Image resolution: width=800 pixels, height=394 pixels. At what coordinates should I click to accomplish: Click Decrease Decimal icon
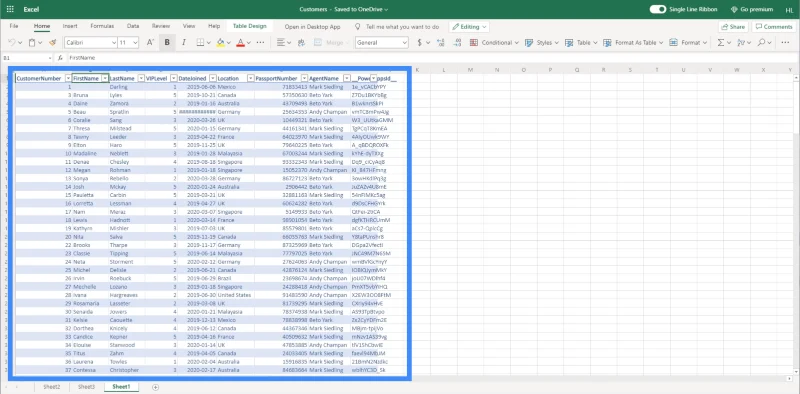[x=457, y=43]
